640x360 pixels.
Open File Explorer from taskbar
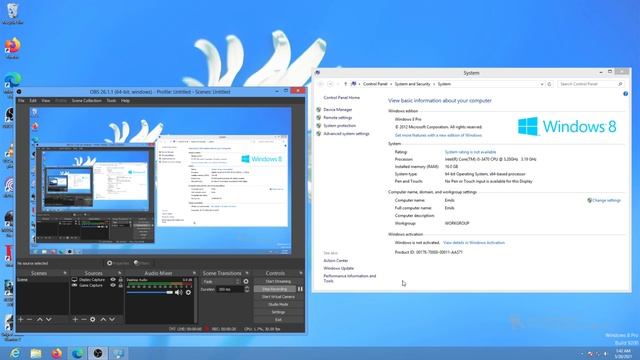pos(36,353)
